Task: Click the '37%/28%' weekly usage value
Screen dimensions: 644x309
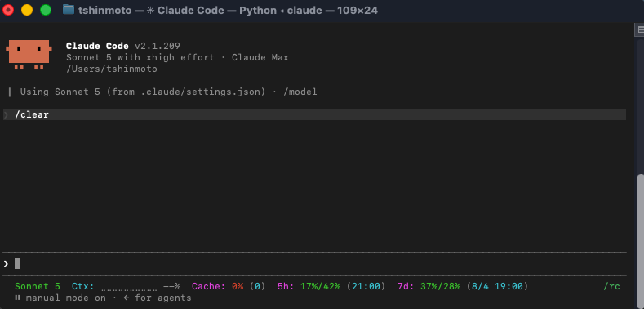Action: 440,286
